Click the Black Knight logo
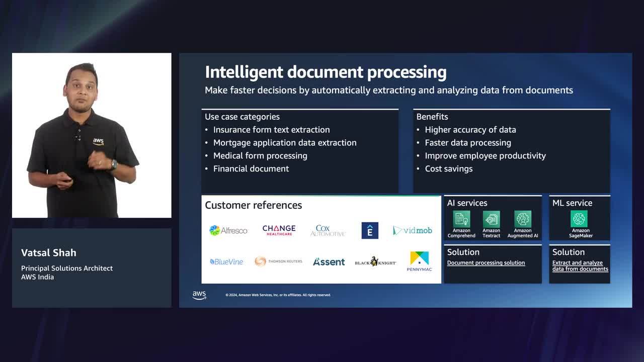 (x=375, y=261)
